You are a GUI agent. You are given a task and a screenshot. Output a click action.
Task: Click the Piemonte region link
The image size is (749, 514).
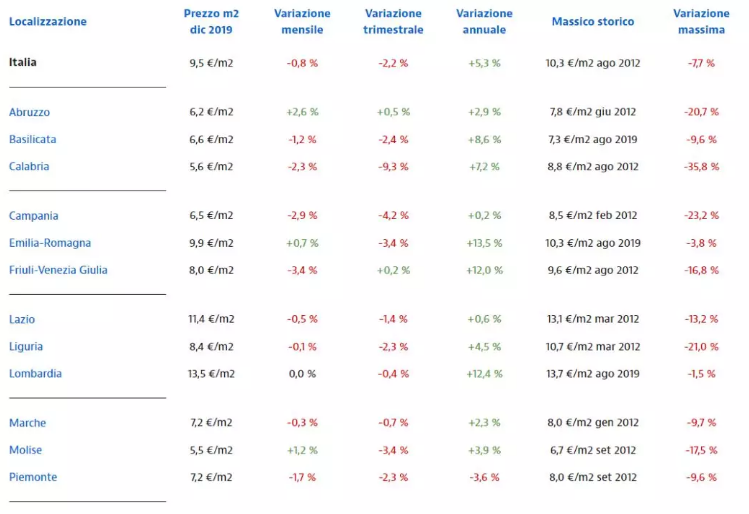(x=31, y=477)
